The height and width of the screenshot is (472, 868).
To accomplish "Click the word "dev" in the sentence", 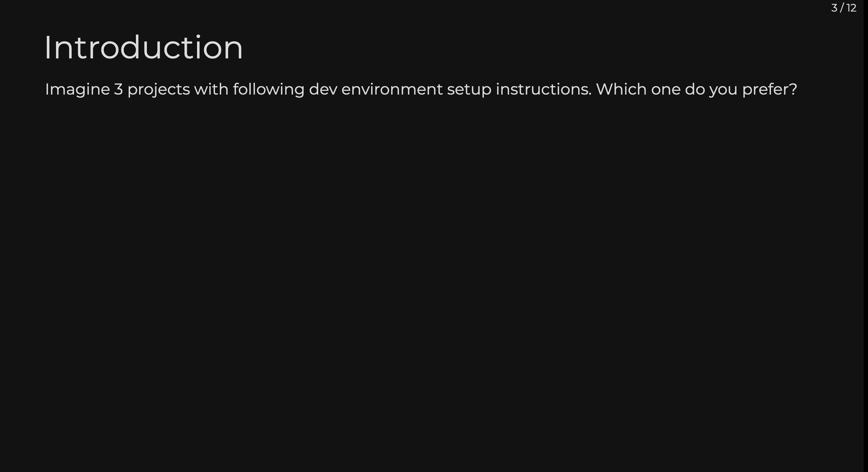I will point(323,89).
